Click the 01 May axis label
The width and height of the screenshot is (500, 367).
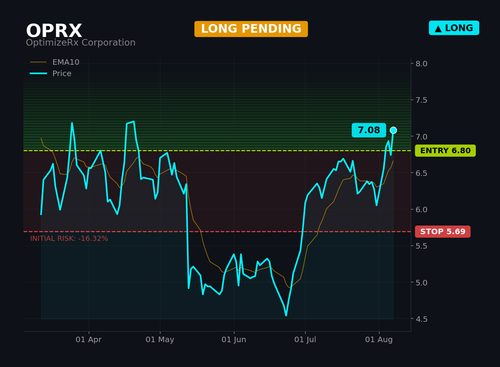(160, 340)
